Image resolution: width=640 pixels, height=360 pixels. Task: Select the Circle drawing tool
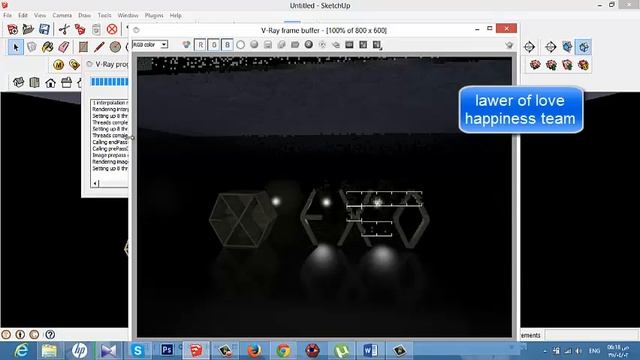[x=115, y=47]
